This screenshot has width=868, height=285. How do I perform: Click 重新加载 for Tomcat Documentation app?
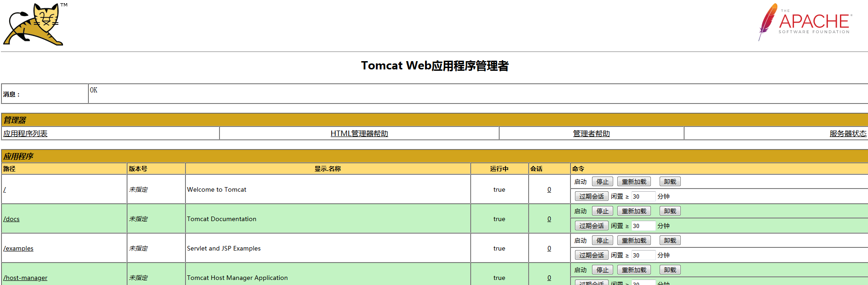point(634,211)
